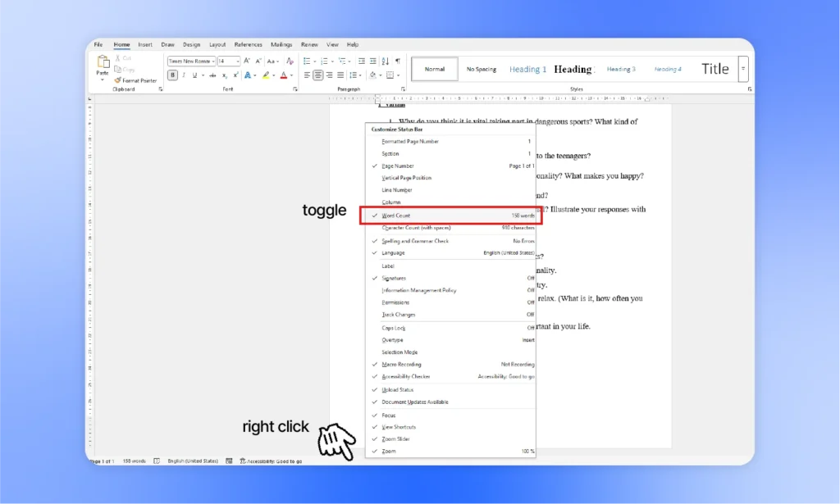
Task: Apply the Heading 1 style
Action: pos(527,69)
